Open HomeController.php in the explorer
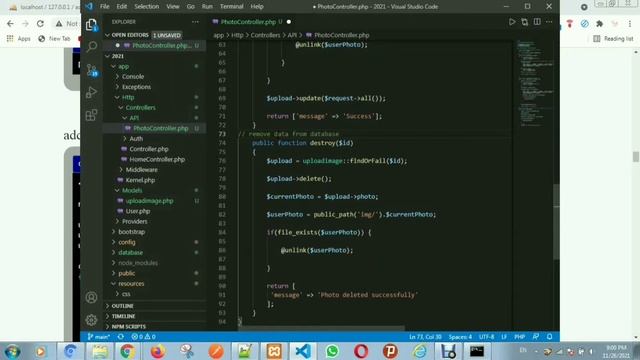640x360 pixels. tap(157, 159)
